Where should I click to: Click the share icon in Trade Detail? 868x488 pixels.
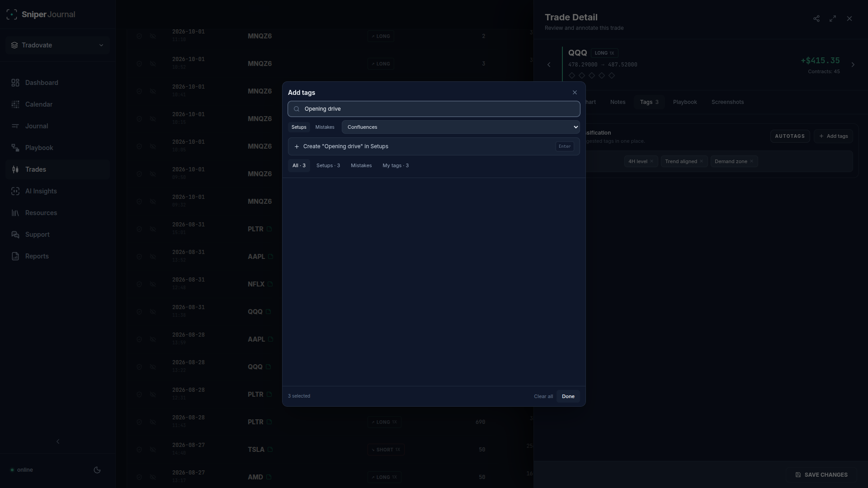click(x=816, y=19)
